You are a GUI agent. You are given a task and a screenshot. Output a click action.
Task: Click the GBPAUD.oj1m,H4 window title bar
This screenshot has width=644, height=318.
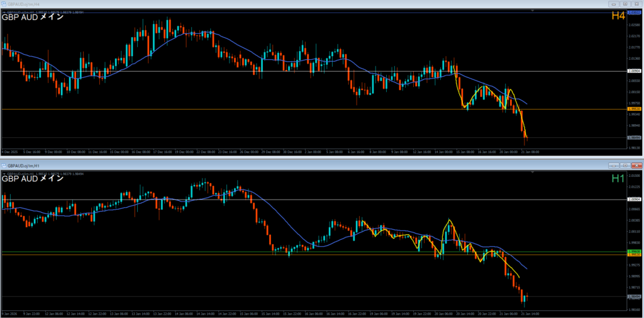point(252,4)
